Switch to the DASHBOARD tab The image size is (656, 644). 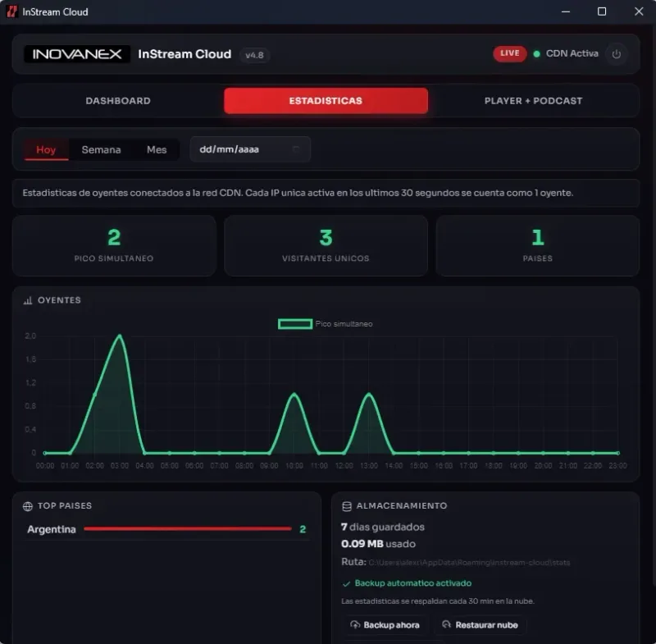point(118,101)
